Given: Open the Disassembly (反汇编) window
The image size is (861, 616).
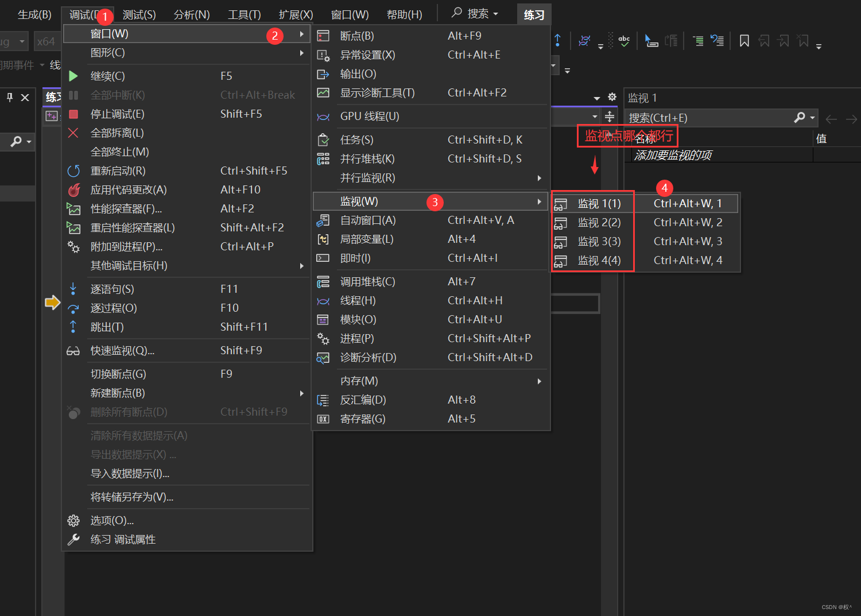Looking at the screenshot, I should pyautogui.click(x=430, y=400).
